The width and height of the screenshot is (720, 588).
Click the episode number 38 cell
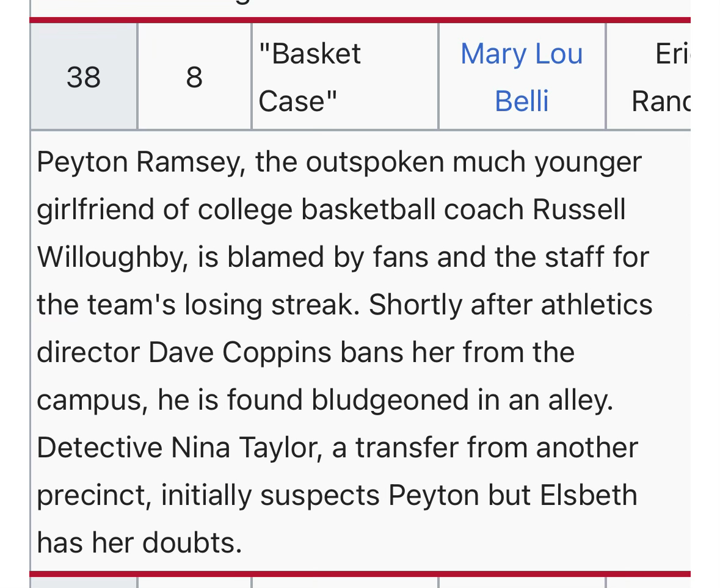pyautogui.click(x=84, y=78)
